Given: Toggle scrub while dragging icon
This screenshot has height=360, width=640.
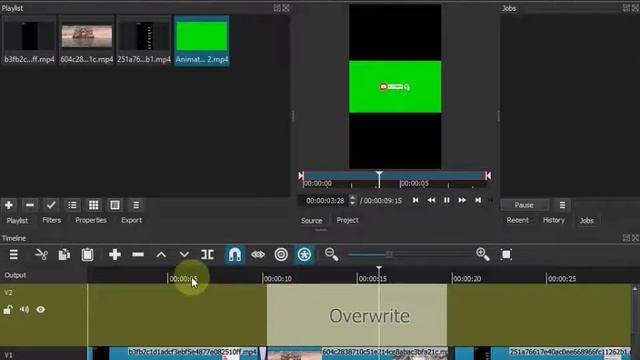Looking at the screenshot, I should [258, 255].
